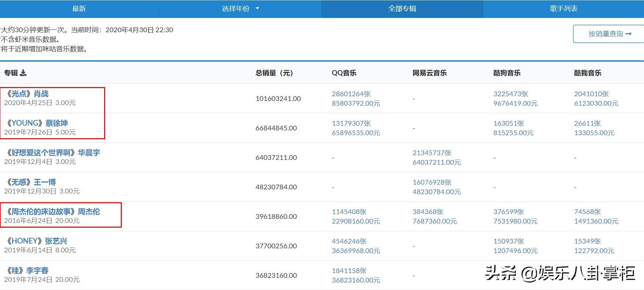Click the 酷狗音乐 column header
The image size is (644, 290).
[x=507, y=73]
